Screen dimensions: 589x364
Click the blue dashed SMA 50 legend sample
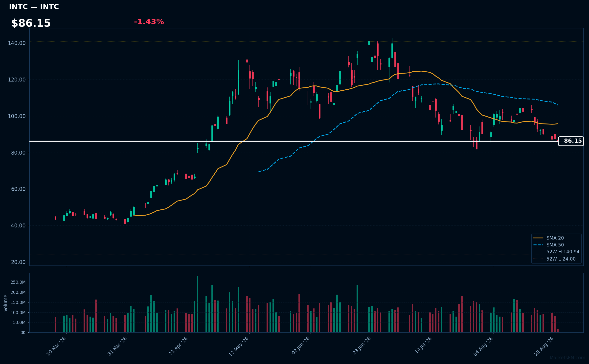point(538,245)
